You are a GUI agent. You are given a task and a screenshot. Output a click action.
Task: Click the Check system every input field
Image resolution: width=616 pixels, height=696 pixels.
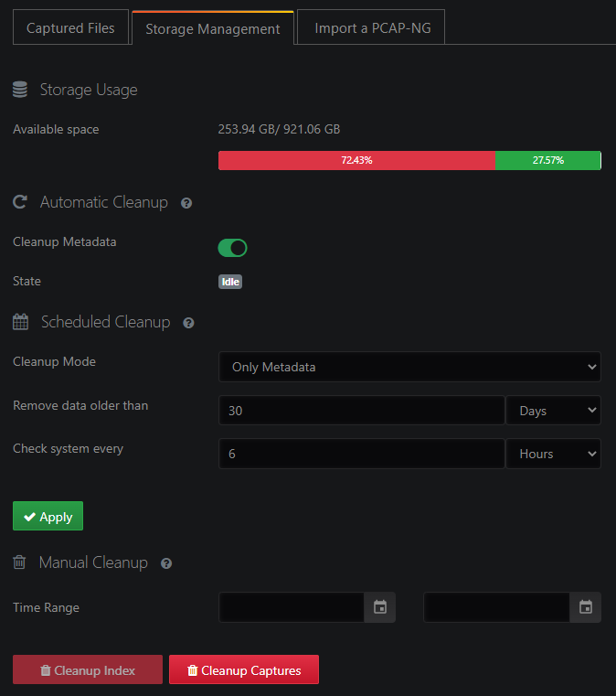point(361,454)
